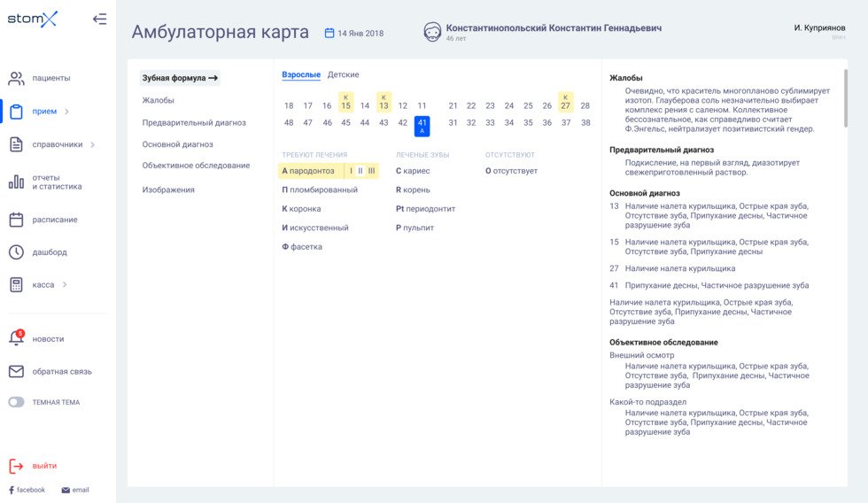Select tooth 15 marked K
The height and width of the screenshot is (503, 868).
click(x=346, y=103)
